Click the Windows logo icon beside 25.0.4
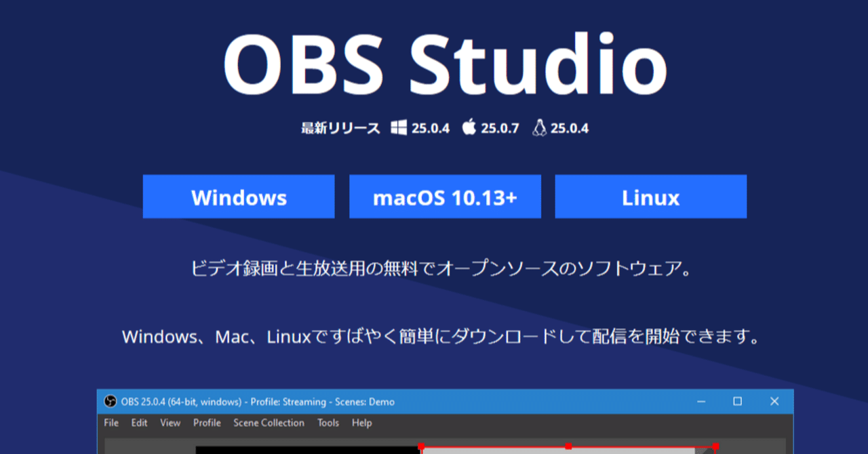868x454 pixels. click(399, 127)
